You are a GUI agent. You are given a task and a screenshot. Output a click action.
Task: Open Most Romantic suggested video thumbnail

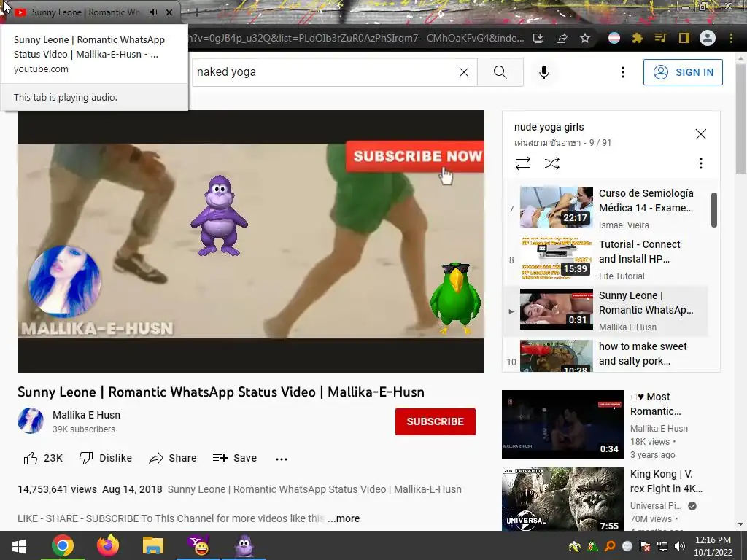click(562, 424)
